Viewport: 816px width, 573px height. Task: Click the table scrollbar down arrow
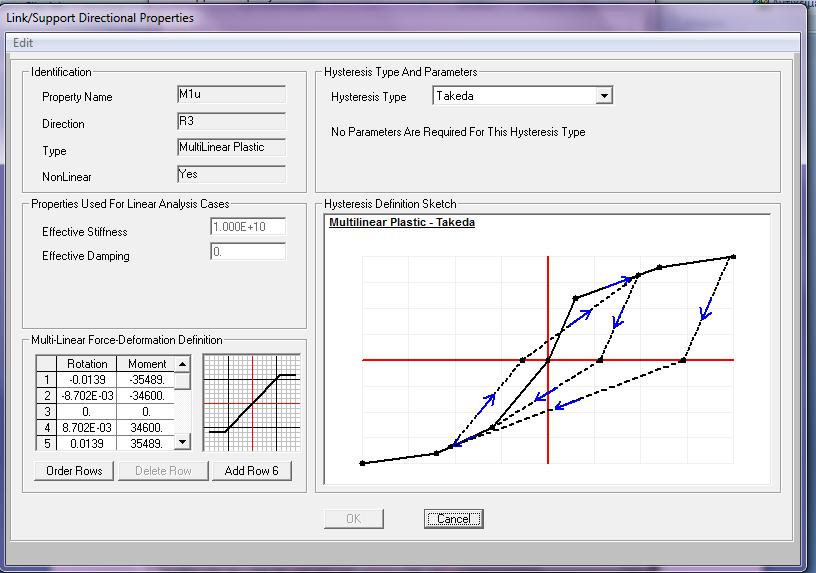click(182, 442)
